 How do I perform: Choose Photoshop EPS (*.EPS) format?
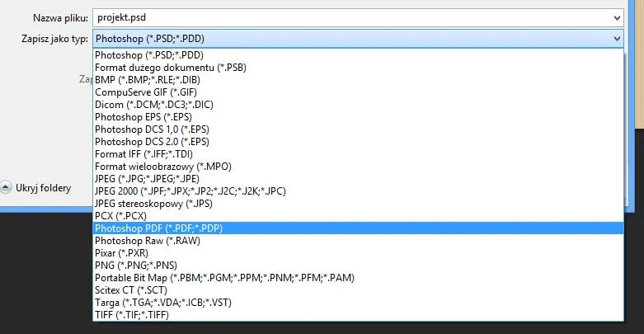coord(358,116)
